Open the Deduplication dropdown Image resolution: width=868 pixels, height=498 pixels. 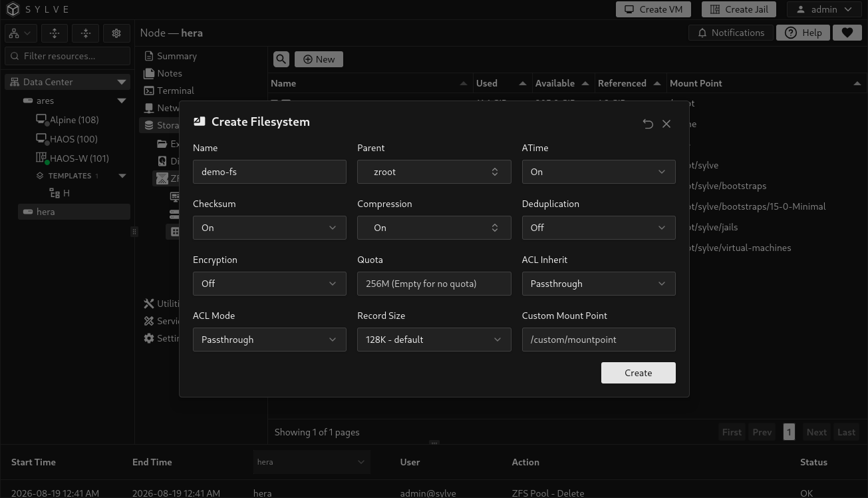pyautogui.click(x=599, y=228)
